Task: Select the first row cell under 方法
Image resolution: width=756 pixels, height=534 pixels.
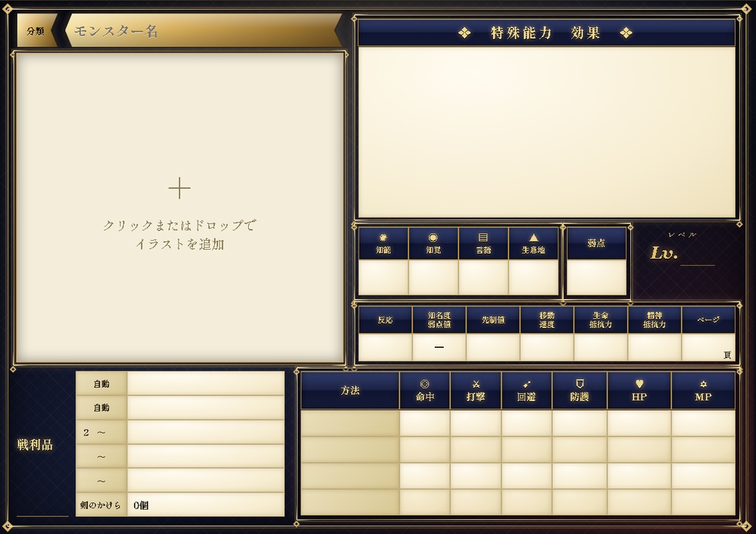Action: (350, 423)
